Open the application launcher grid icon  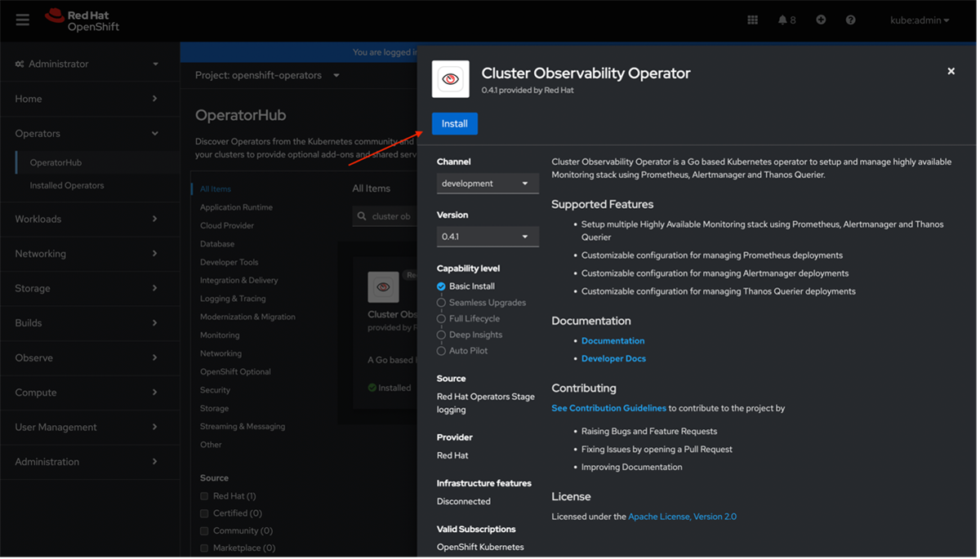tap(752, 19)
